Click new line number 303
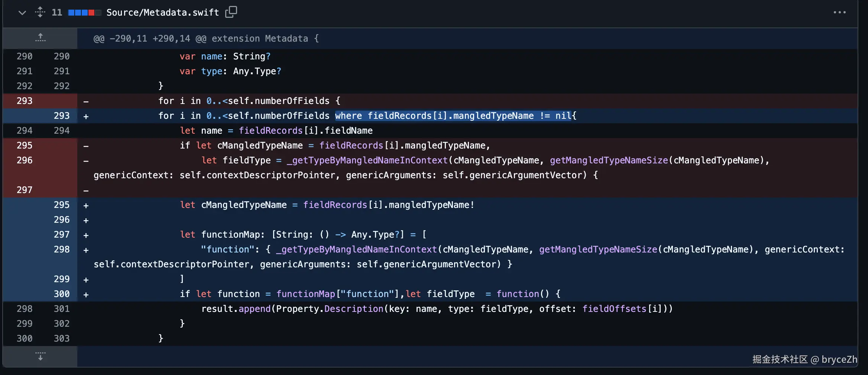 tap(62, 339)
